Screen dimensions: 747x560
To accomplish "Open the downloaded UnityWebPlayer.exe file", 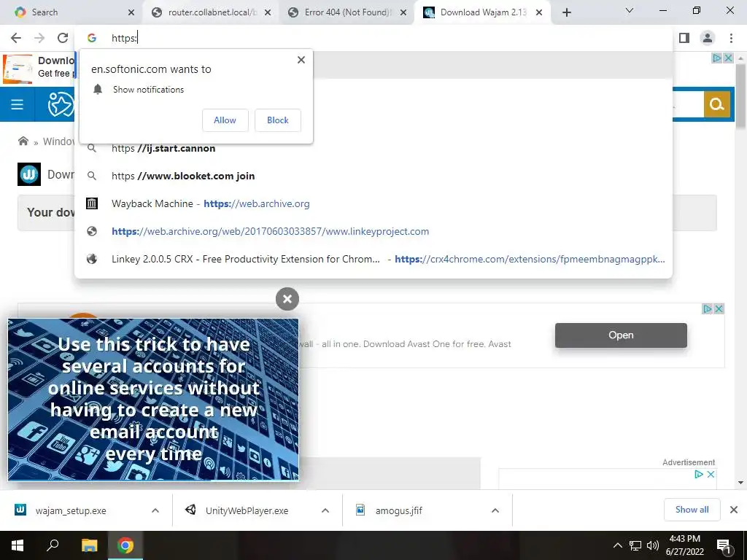I will 247,510.
